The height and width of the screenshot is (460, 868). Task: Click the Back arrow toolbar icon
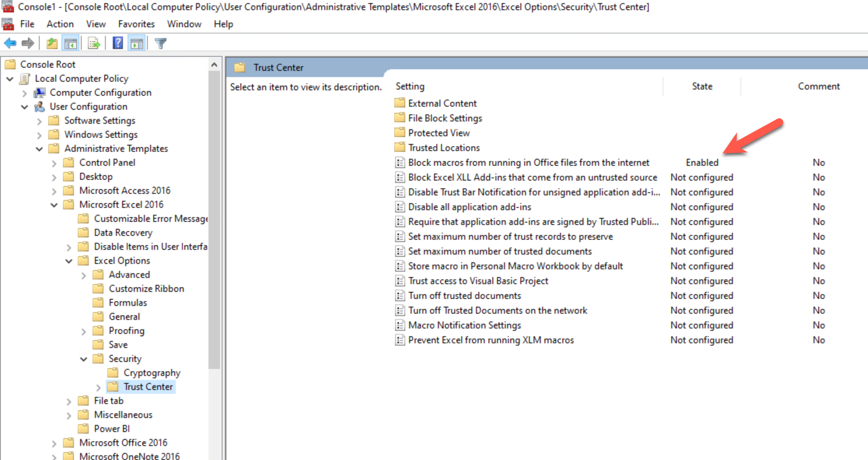click(10, 43)
